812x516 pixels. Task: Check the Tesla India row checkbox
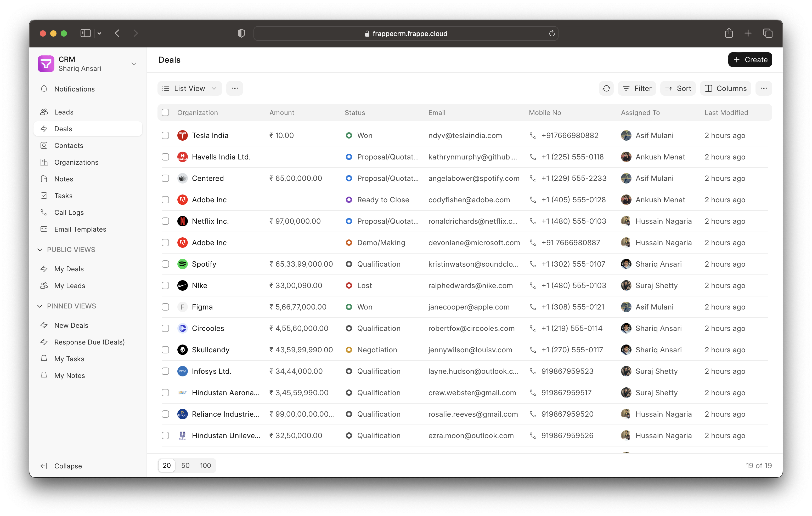pos(165,135)
